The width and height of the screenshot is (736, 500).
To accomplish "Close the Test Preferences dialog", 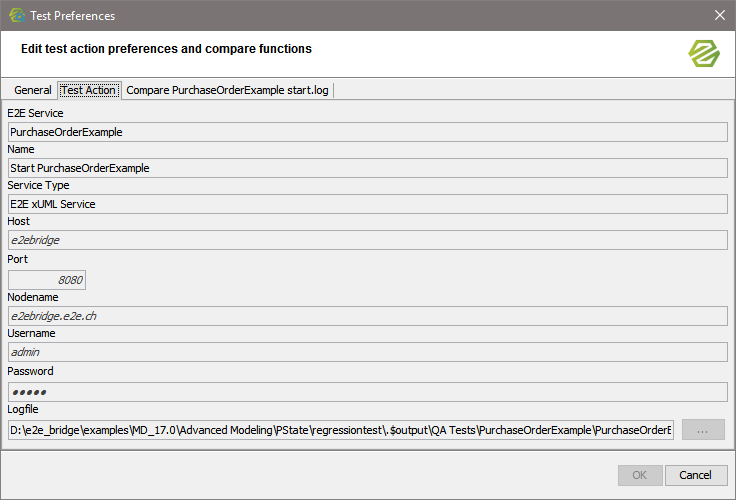I will tap(719, 15).
